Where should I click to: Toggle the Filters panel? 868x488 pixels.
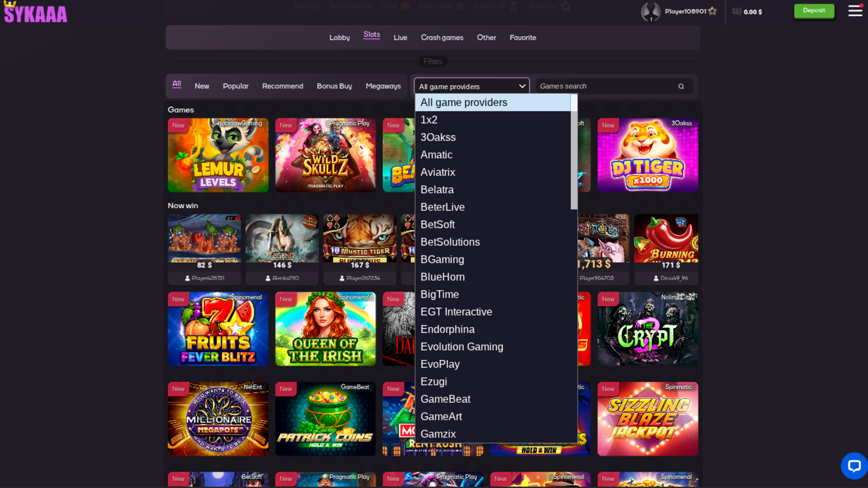tap(433, 61)
